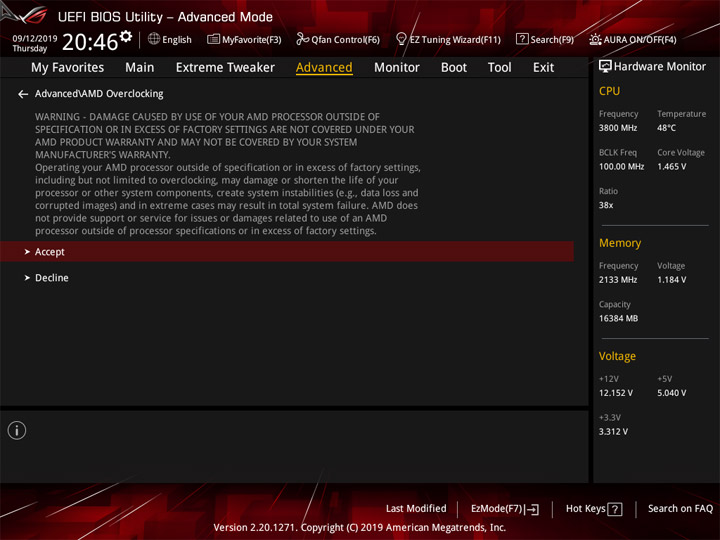Click the globe language icon
This screenshot has width=720, height=540.
pos(154,39)
